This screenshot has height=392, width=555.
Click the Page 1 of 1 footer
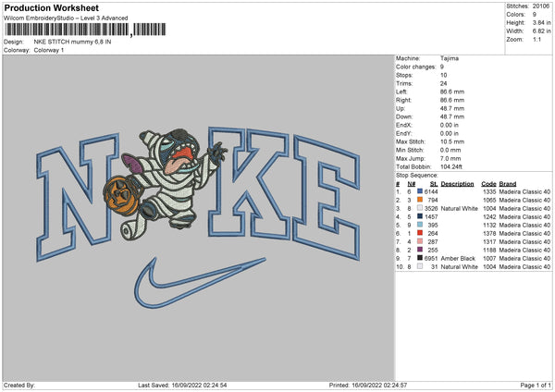(536, 385)
